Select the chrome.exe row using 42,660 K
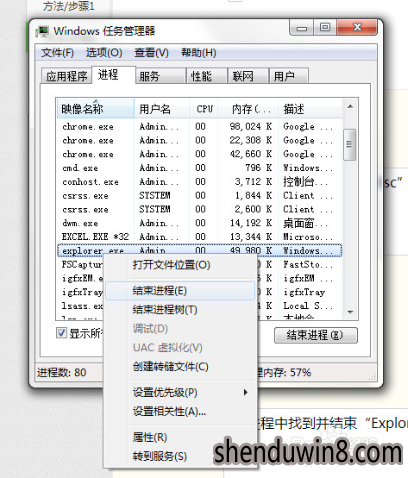 click(x=200, y=154)
